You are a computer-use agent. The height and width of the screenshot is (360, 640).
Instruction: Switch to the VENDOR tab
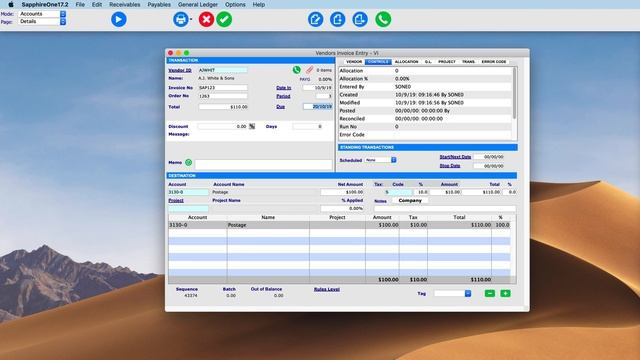click(x=353, y=62)
